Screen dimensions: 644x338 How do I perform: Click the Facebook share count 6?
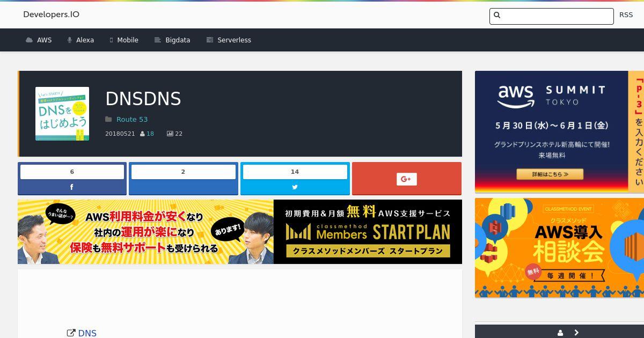point(72,172)
